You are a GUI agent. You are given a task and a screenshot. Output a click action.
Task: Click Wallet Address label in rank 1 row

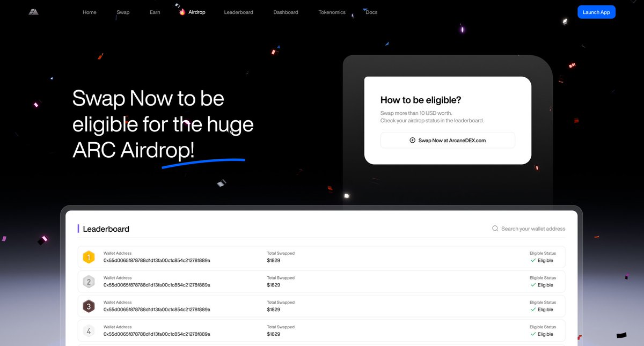[118, 253]
